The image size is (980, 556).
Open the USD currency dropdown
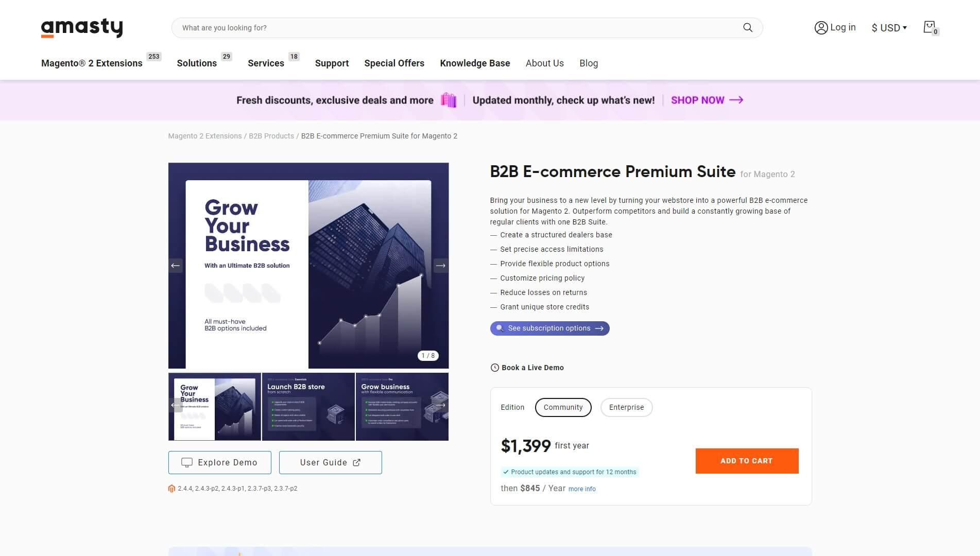889,28
